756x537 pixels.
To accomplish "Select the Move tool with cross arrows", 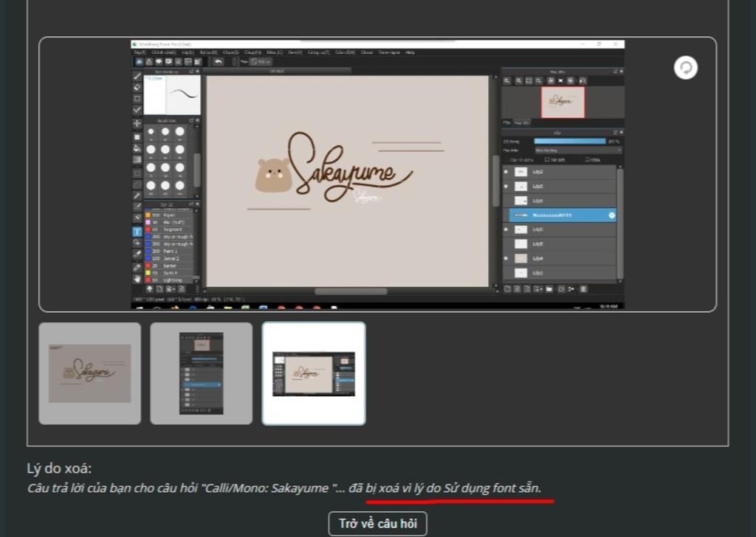I will click(137, 123).
